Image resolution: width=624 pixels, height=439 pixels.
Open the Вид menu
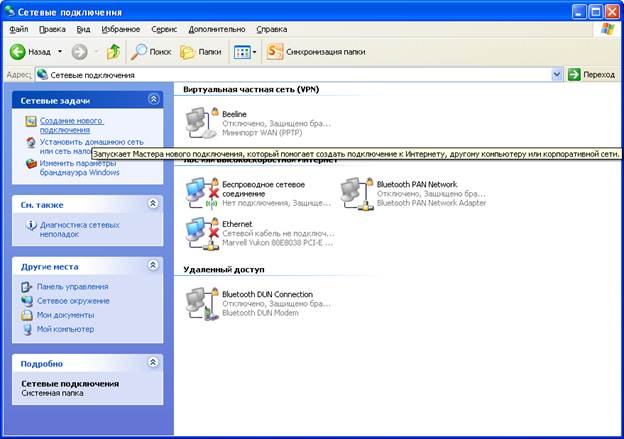pyautogui.click(x=83, y=29)
